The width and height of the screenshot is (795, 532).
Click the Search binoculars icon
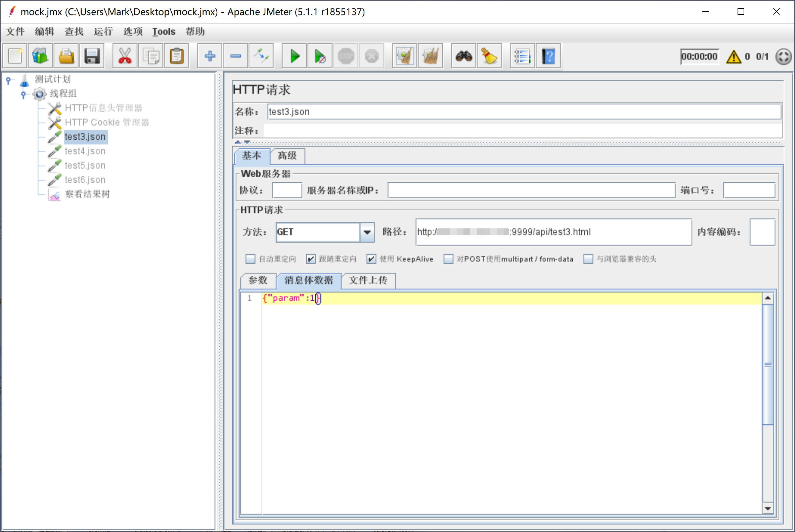(x=463, y=56)
